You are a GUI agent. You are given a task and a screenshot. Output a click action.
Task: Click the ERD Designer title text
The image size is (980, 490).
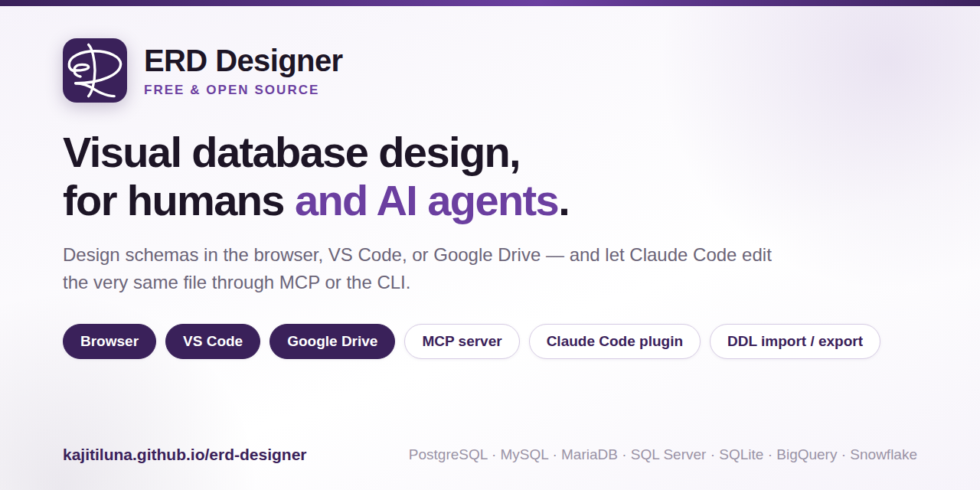(x=243, y=61)
